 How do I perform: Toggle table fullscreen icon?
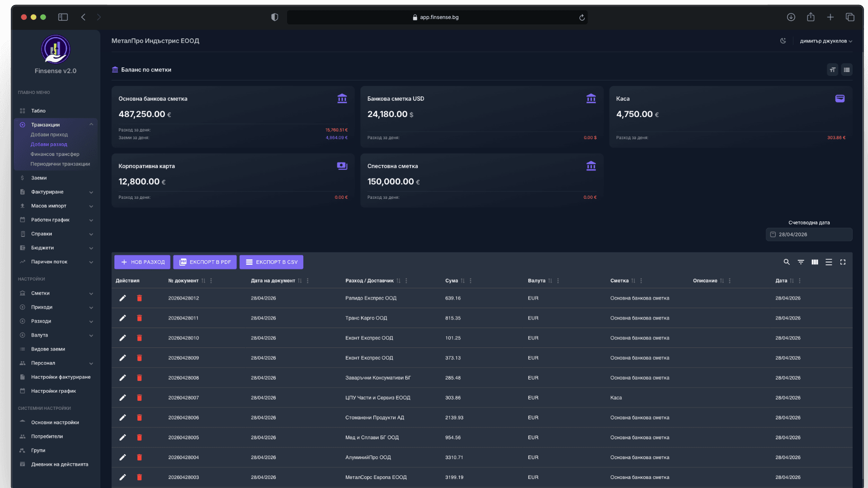coord(843,262)
